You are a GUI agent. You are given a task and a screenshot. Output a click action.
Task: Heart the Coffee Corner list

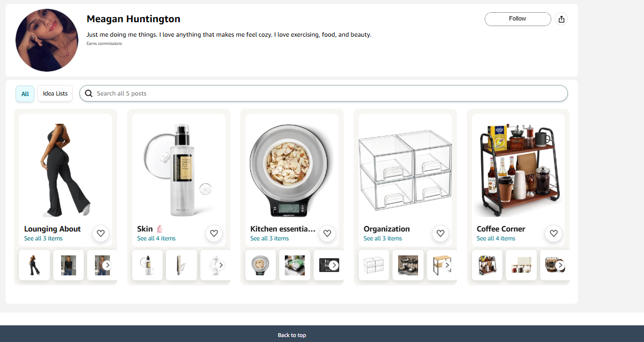(x=554, y=234)
